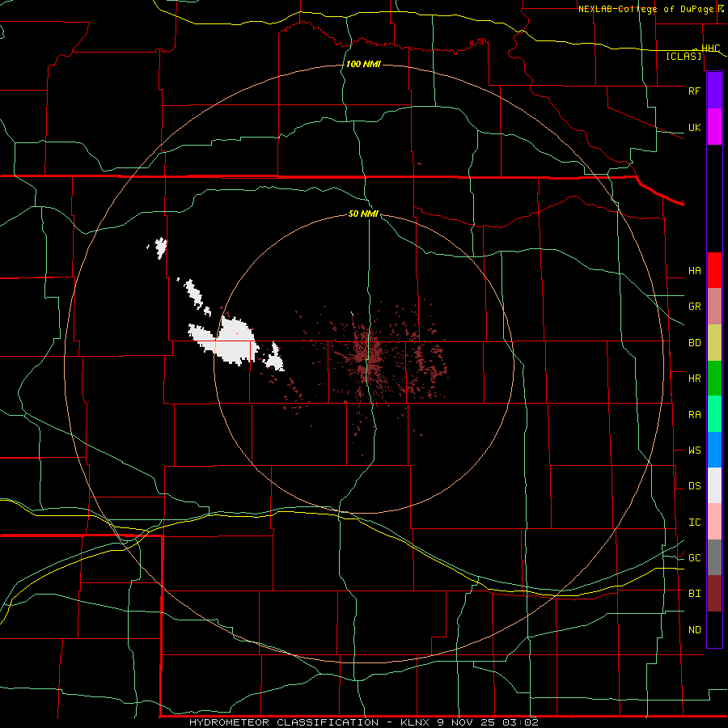Click the RF legend label

694,91
